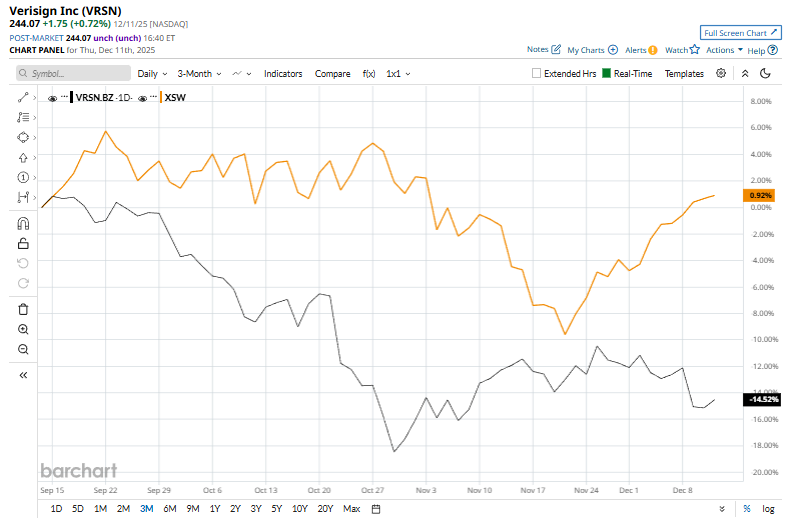Enable the Extended Hrs checkbox
This screenshot has width=785, height=523.
point(536,74)
